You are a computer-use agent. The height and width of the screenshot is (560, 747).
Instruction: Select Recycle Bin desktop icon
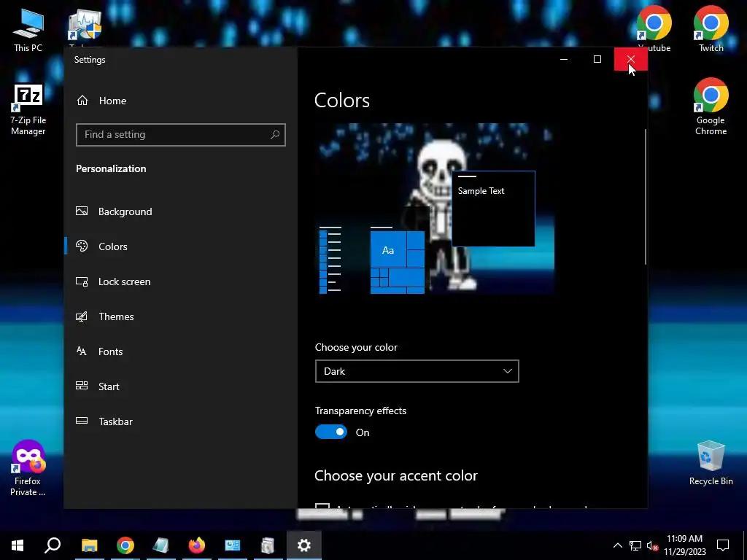[711, 463]
